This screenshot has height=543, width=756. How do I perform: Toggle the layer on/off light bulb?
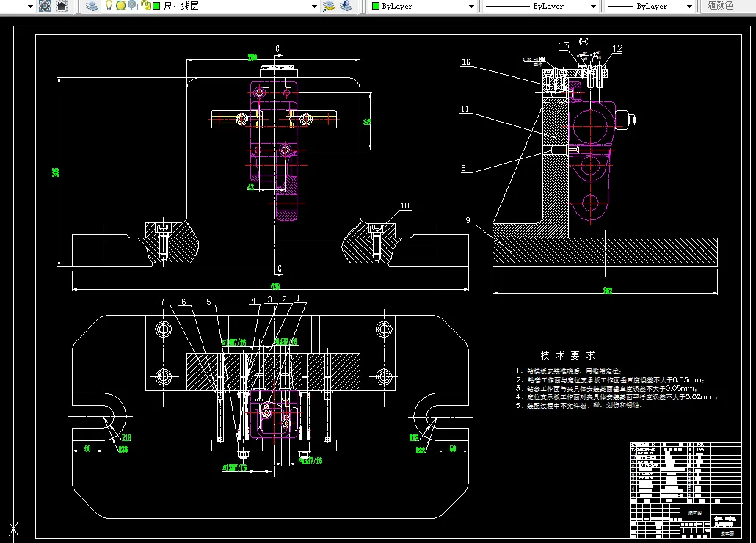pos(109,6)
